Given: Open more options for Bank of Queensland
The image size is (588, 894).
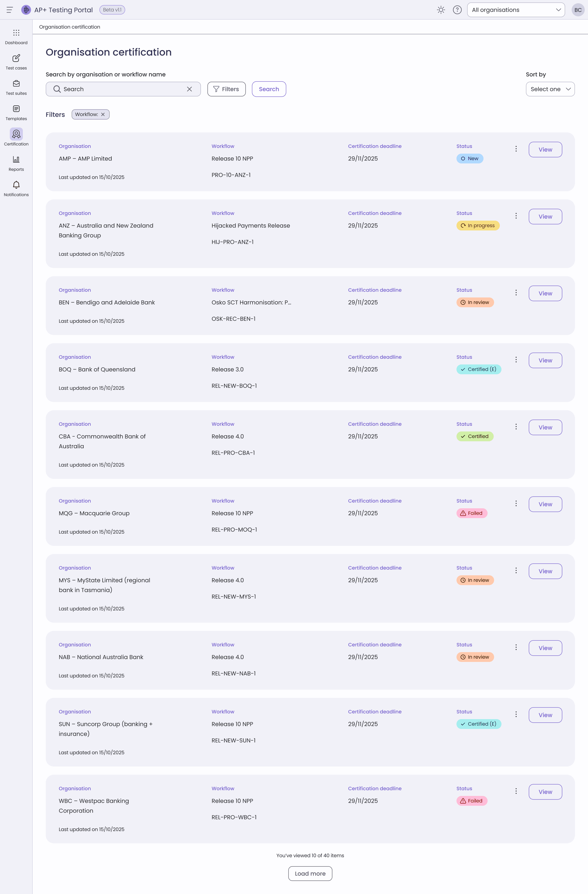Looking at the screenshot, I should pos(516,360).
